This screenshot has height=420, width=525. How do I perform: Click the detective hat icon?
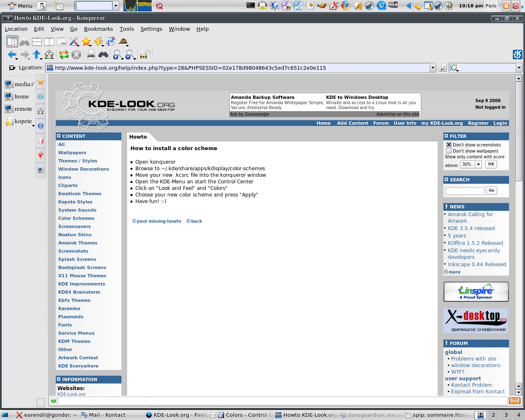pos(123,41)
